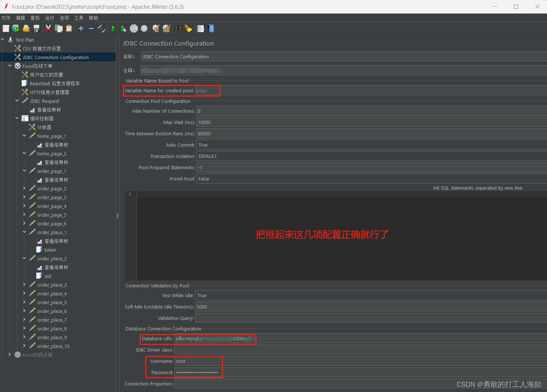
Task: Collapse the Food在线下单 thread group
Action: coord(10,66)
